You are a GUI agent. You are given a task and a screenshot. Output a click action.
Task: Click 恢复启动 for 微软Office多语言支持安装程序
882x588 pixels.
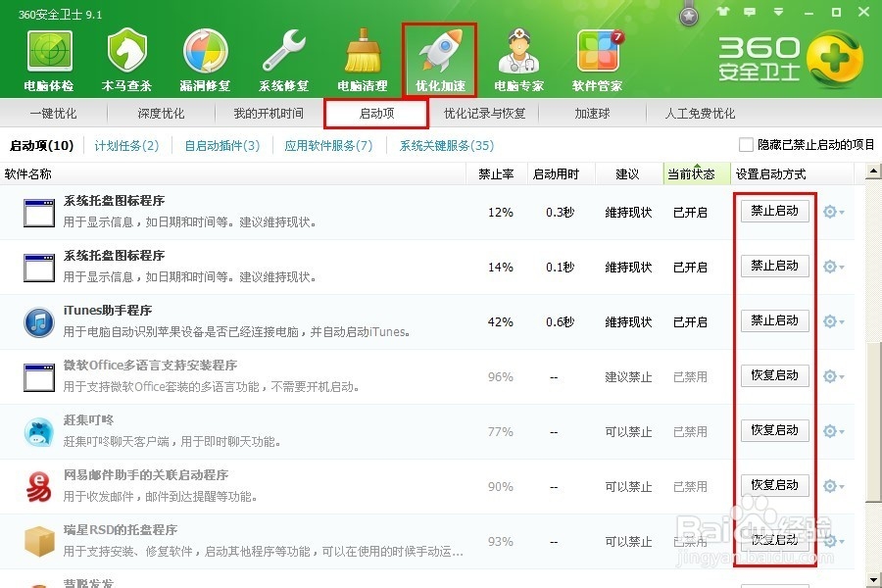point(774,375)
